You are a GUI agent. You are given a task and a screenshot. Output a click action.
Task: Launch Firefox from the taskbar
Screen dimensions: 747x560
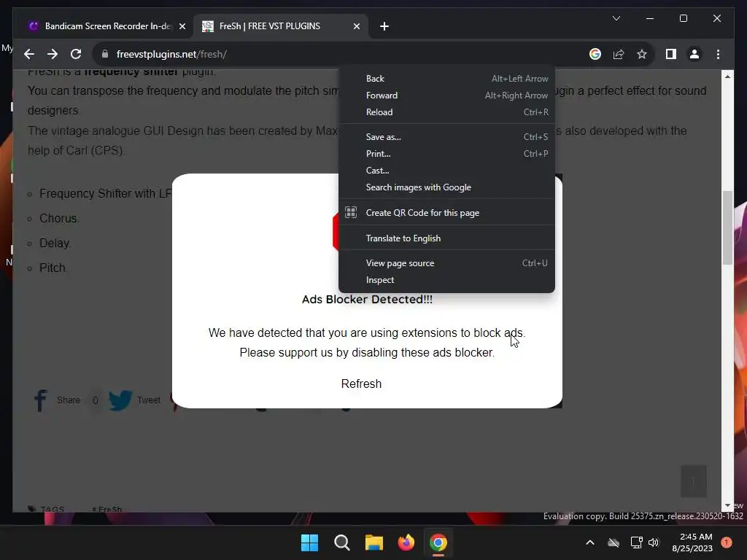(406, 542)
